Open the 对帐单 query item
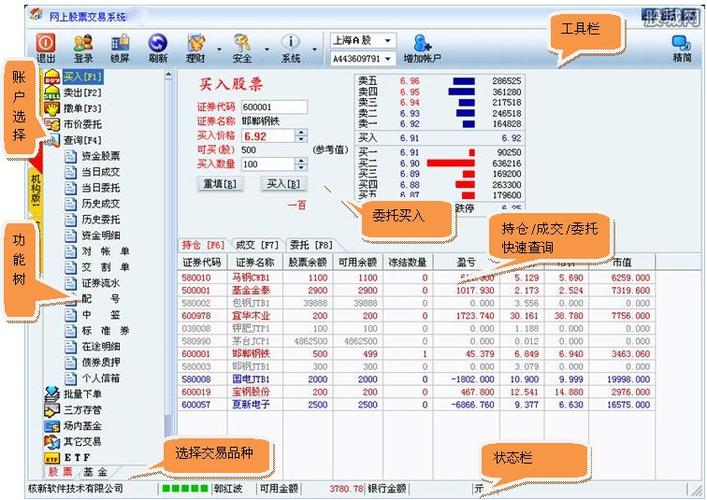This screenshot has height=500, width=707. pos(97,251)
